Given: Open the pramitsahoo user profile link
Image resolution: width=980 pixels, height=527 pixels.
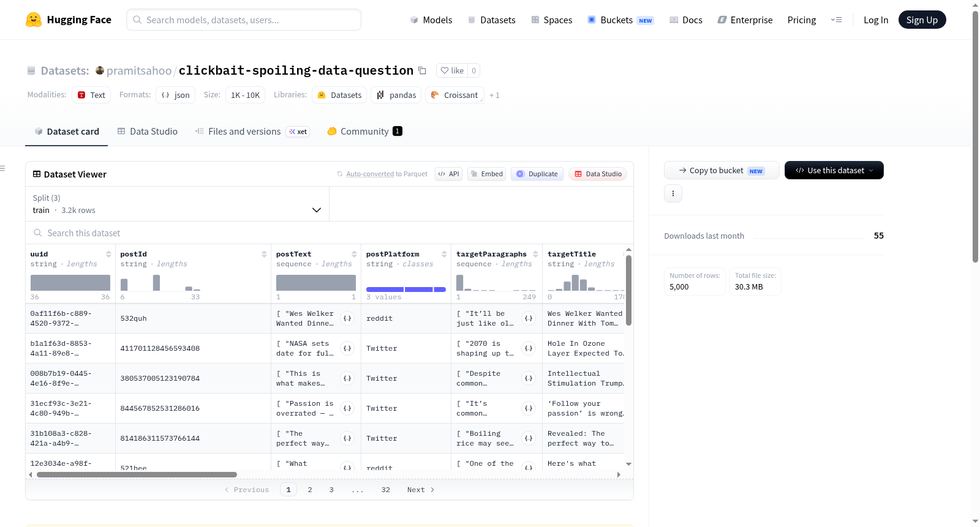Looking at the screenshot, I should click(x=139, y=70).
